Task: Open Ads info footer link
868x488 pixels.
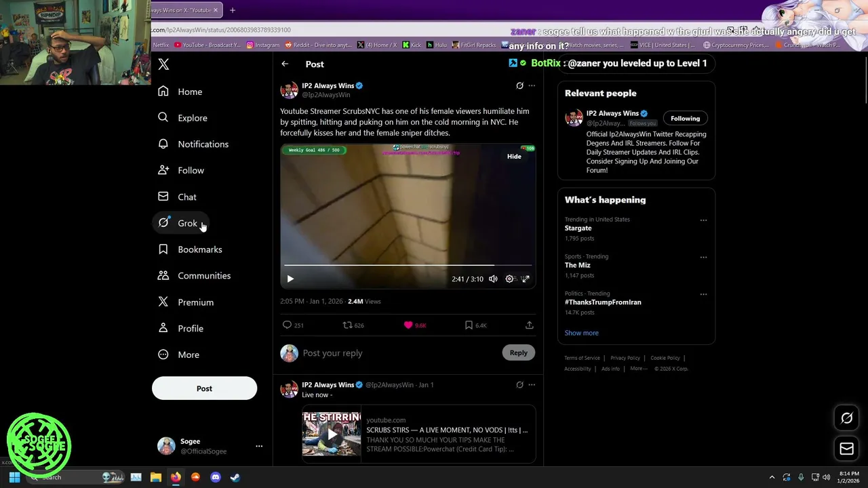Action: 610,369
